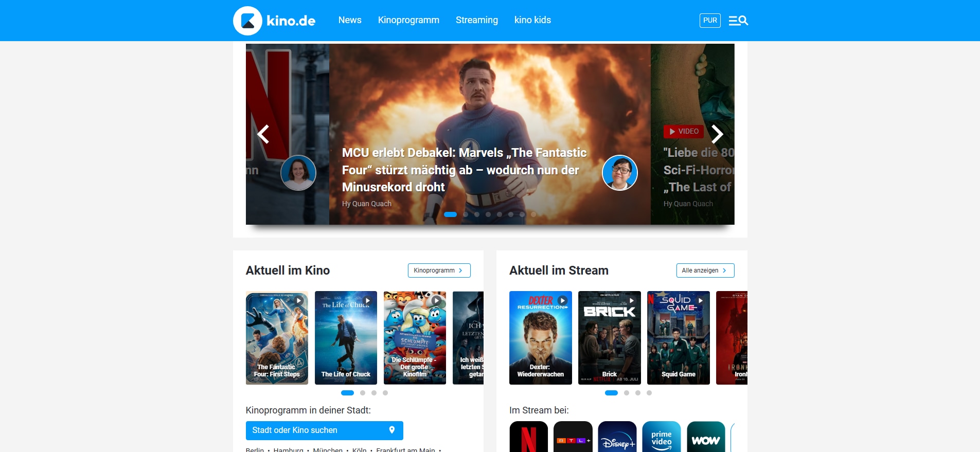Open the Fantastic Four MCU Debakel headline
980x452 pixels.
tap(465, 170)
